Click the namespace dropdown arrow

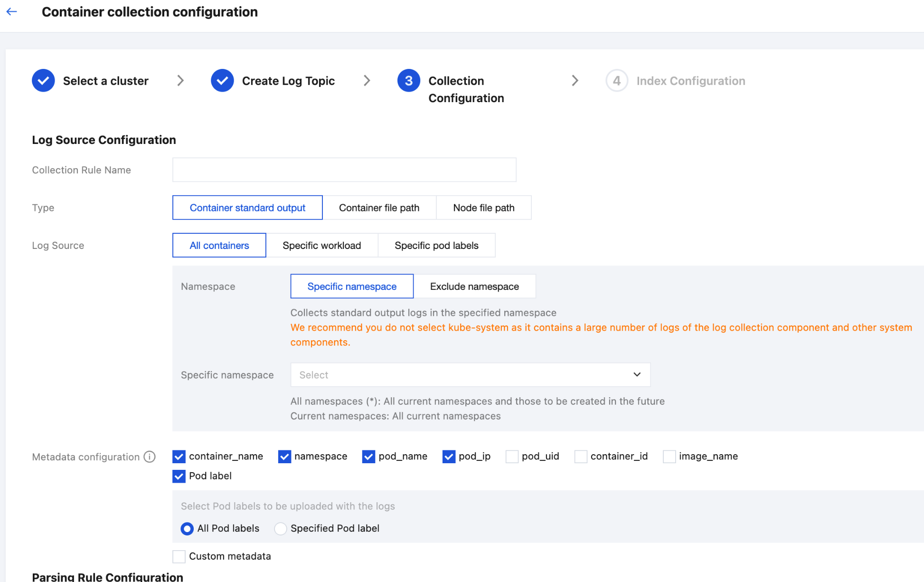[x=637, y=375]
